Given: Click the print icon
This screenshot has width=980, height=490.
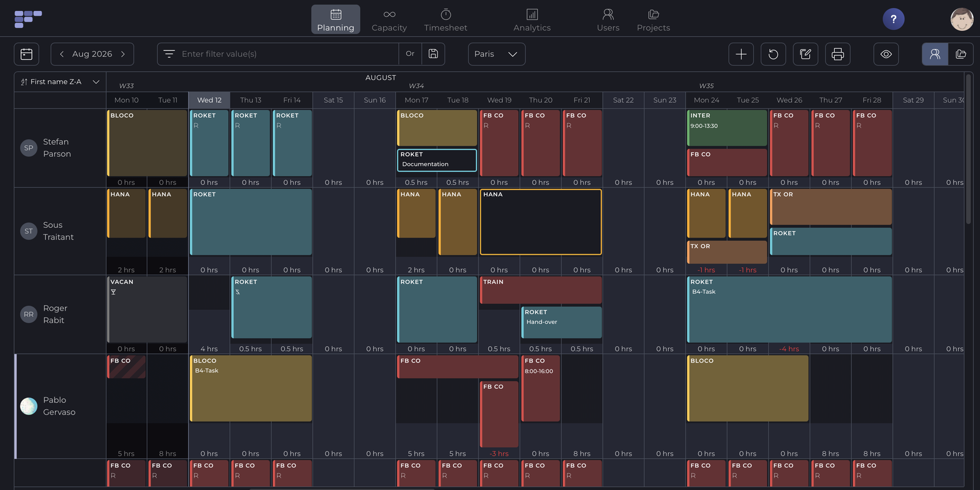Looking at the screenshot, I should pos(838,54).
